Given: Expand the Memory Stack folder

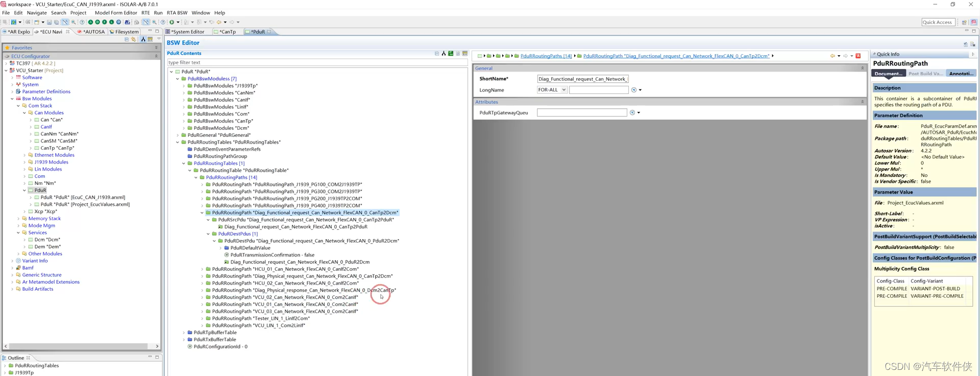Looking at the screenshot, I should click(18, 218).
